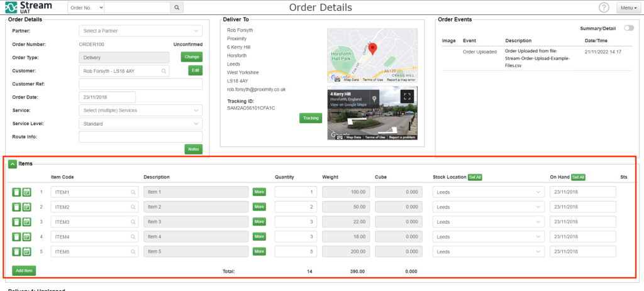Click Report a map error link

[x=401, y=80]
